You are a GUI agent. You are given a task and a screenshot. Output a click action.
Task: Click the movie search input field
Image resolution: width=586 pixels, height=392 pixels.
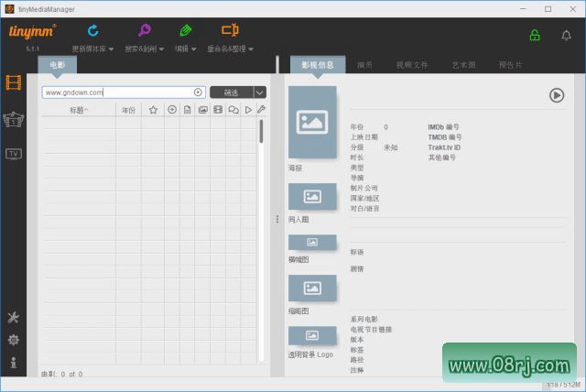117,93
